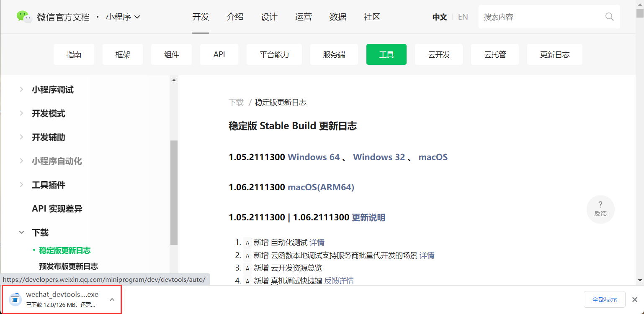This screenshot has width=644, height=314.
Task: Open the 更新说明 link
Action: (368, 217)
